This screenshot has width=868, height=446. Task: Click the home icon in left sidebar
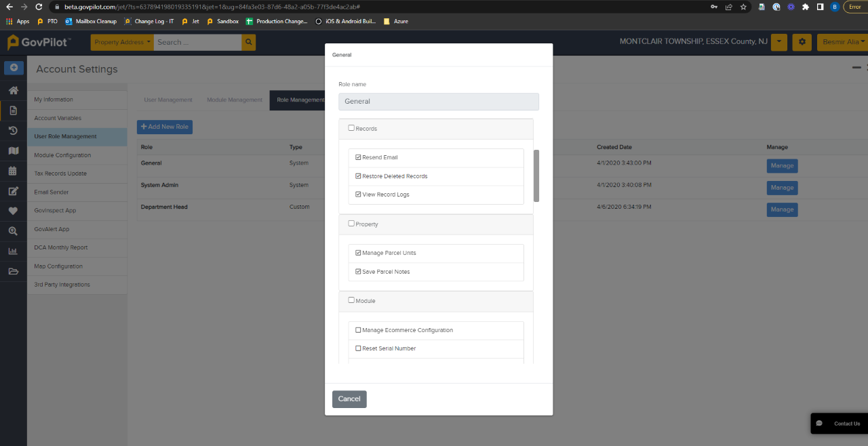point(13,90)
